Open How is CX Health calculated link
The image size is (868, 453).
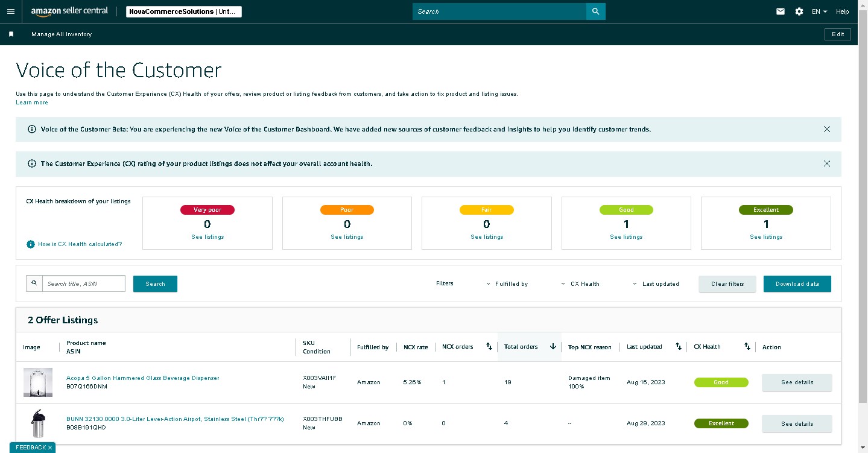tap(80, 244)
